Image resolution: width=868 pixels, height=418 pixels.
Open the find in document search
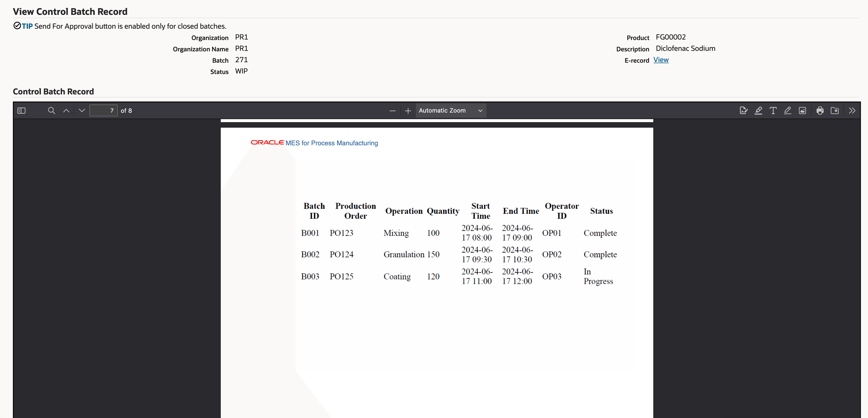(x=51, y=110)
